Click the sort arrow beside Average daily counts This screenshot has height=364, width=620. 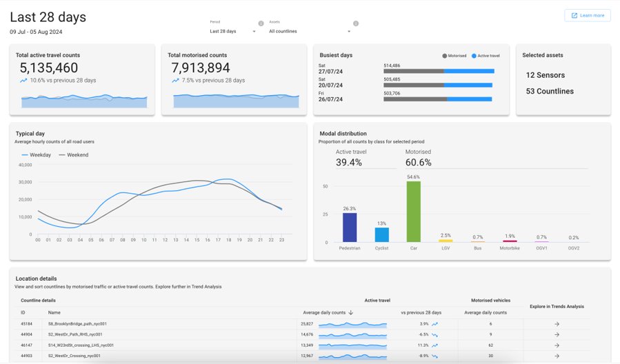[x=351, y=312]
